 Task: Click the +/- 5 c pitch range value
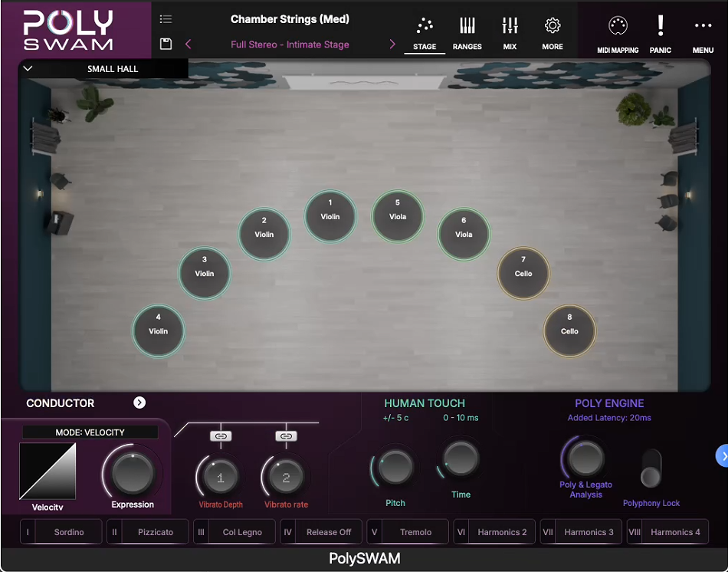pos(395,418)
